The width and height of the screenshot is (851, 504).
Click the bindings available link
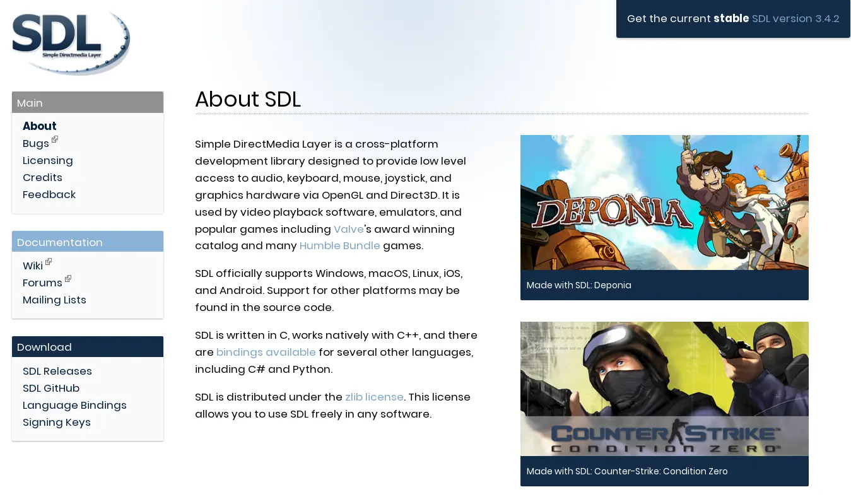(x=266, y=352)
